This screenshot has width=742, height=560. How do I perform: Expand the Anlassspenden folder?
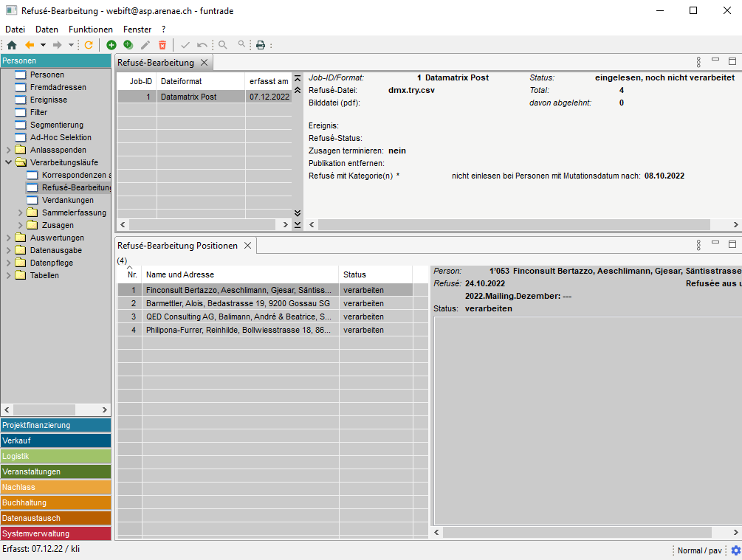[9, 150]
